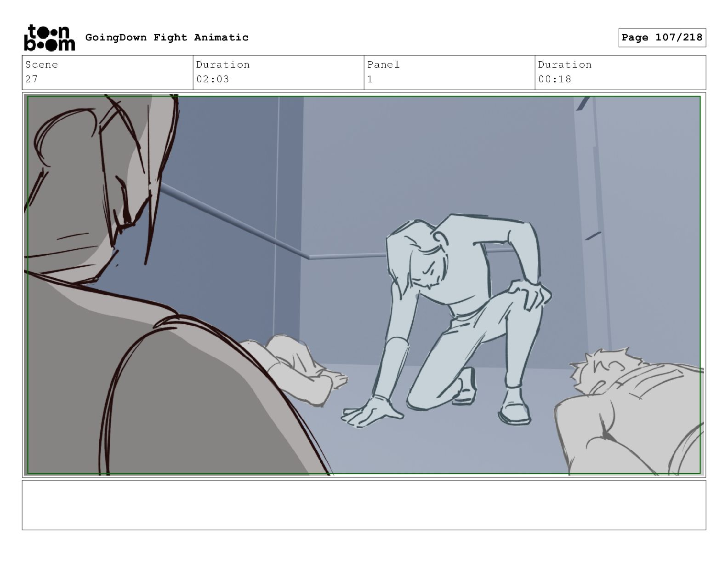This screenshot has height=563, width=728.
Task: Click the empty notes box below panel
Action: coord(364,505)
